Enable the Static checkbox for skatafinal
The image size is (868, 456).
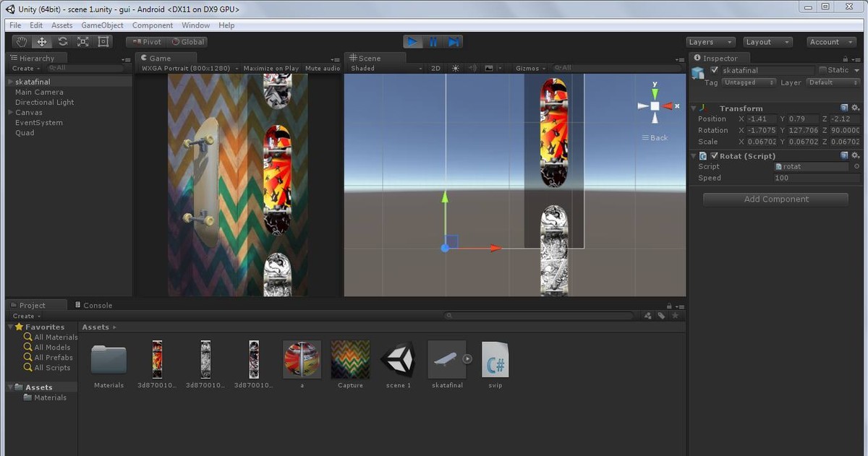pyautogui.click(x=822, y=70)
